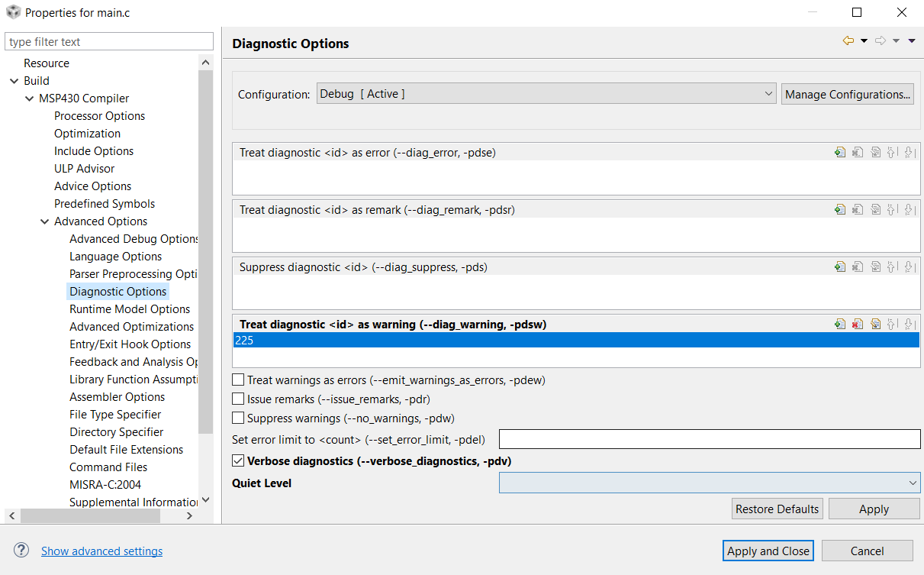
Task: Open the Configuration dropdown
Action: pyautogui.click(x=546, y=94)
